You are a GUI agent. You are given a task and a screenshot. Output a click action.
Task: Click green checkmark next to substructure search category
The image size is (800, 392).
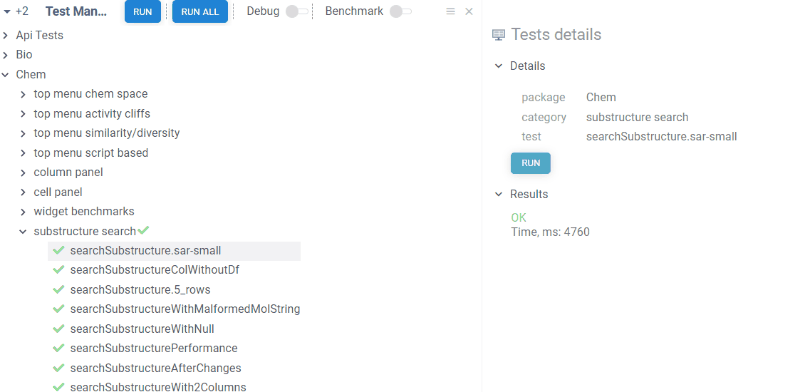click(143, 230)
